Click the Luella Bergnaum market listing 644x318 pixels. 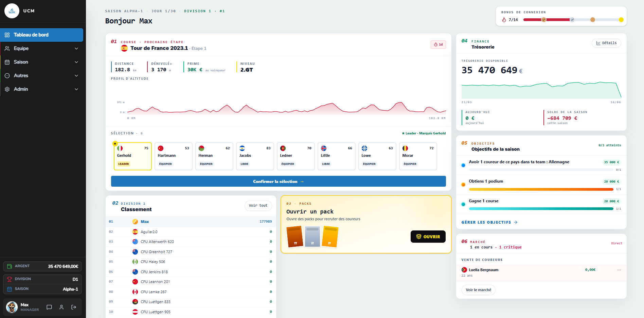541,273
